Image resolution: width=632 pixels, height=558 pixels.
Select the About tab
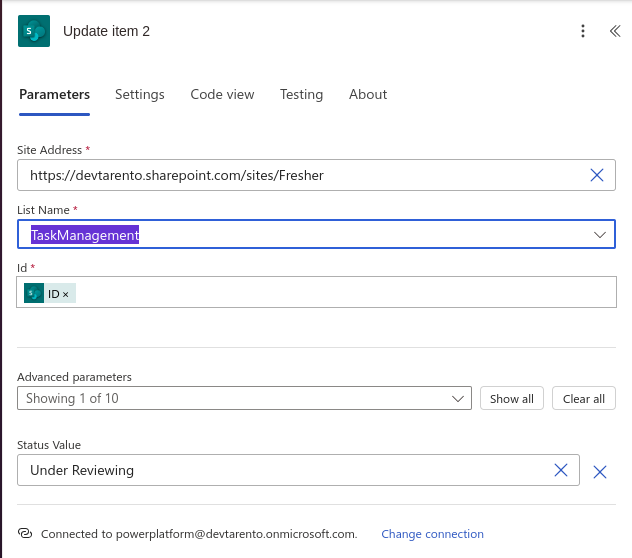tap(368, 95)
